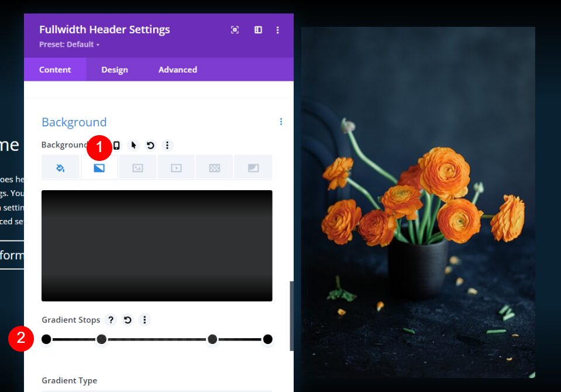Select the background gradient tab
Image resolution: width=561 pixels, height=392 pixels.
tap(99, 167)
